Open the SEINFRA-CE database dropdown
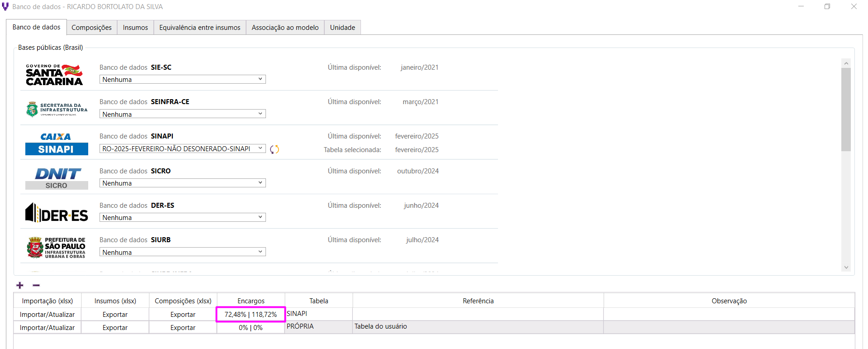Screen dimensions: 868x349 point(183,114)
